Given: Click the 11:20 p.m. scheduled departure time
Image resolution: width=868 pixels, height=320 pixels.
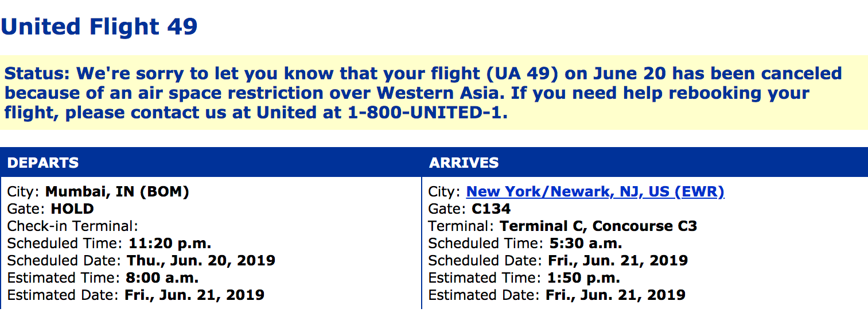Looking at the screenshot, I should (x=170, y=244).
